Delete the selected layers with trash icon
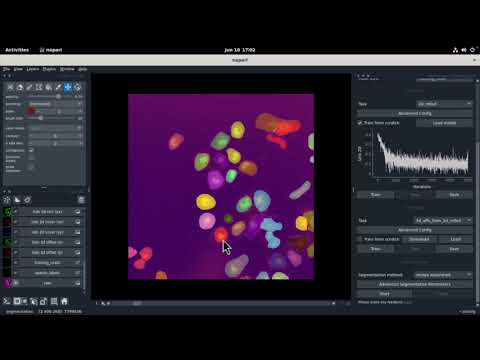The width and height of the screenshot is (480, 360). [x=81, y=200]
